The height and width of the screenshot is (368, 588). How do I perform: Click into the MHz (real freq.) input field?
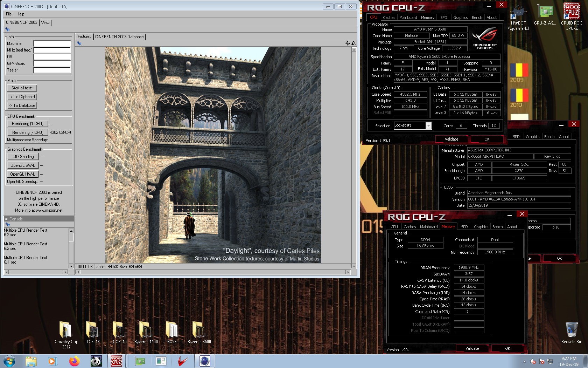click(x=52, y=50)
